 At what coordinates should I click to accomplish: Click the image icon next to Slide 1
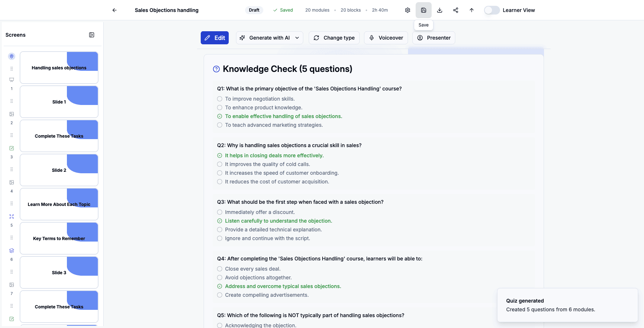pos(11,114)
